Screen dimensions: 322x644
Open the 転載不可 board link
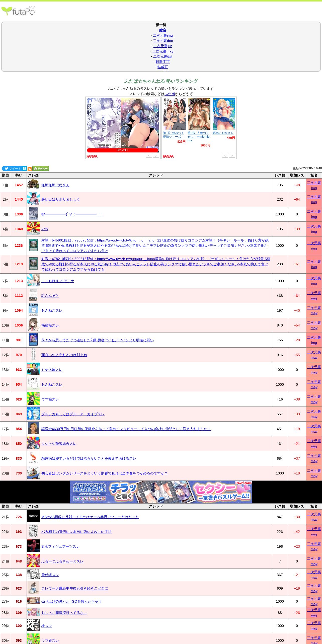tap(163, 62)
